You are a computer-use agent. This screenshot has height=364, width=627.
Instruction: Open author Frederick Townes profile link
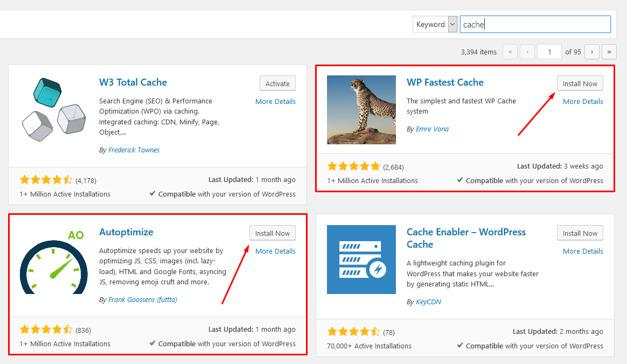tap(134, 150)
